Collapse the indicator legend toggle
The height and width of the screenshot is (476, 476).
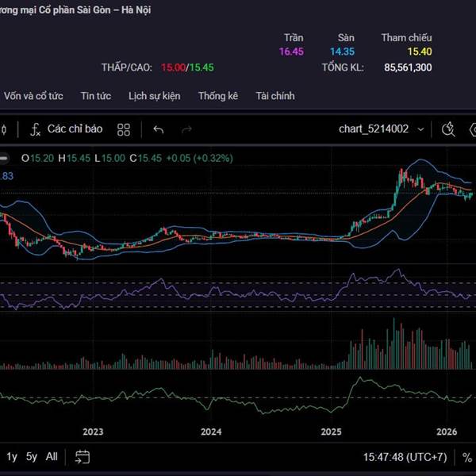pos(3,158)
